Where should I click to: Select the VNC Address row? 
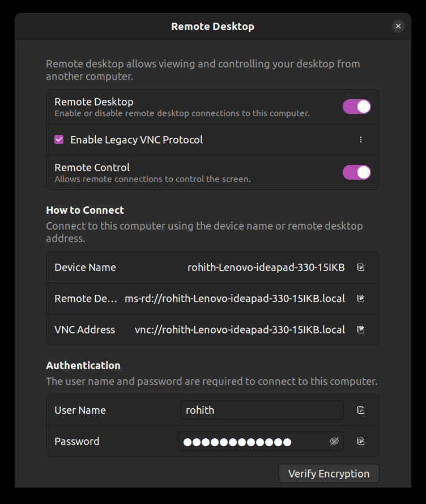click(212, 329)
